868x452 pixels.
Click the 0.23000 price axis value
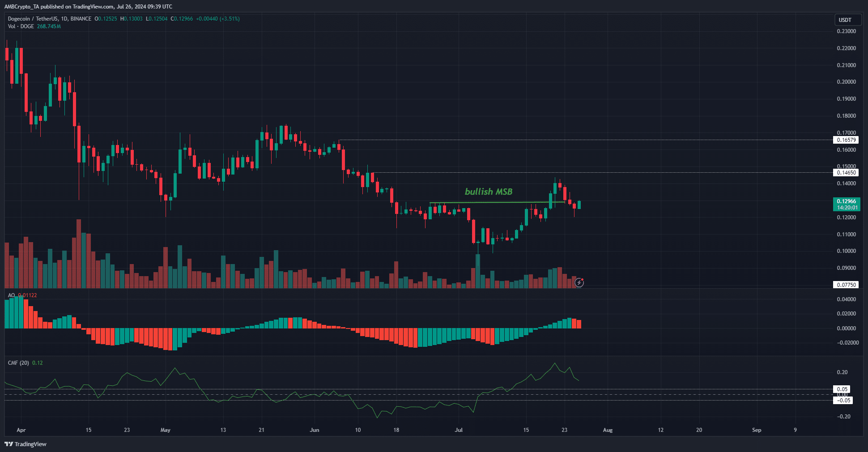pyautogui.click(x=847, y=31)
